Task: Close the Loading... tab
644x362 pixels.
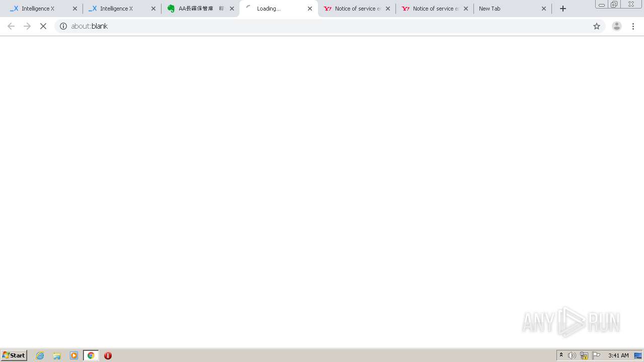Action: click(x=310, y=9)
